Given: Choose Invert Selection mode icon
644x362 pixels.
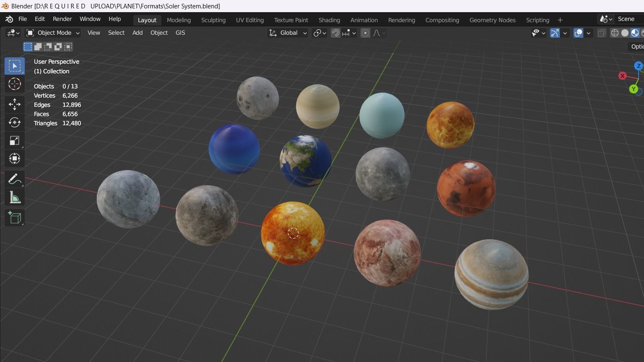Looking at the screenshot, I should point(58,47).
